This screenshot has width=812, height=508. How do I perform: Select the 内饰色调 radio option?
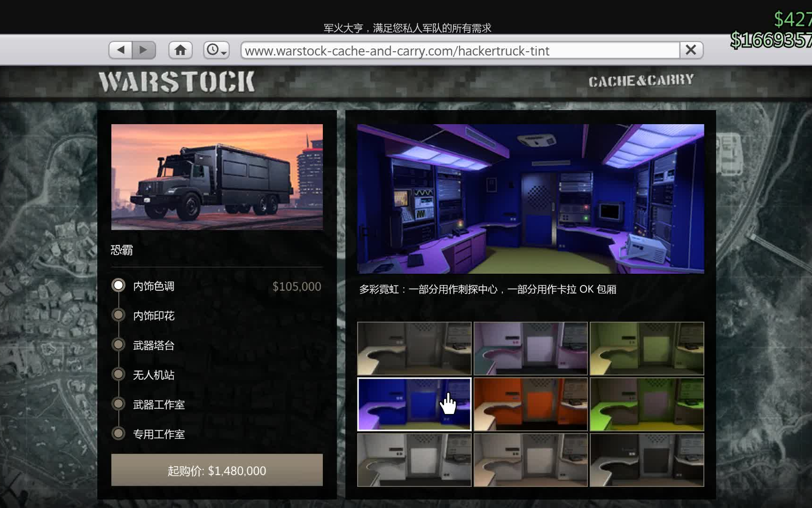click(x=118, y=286)
